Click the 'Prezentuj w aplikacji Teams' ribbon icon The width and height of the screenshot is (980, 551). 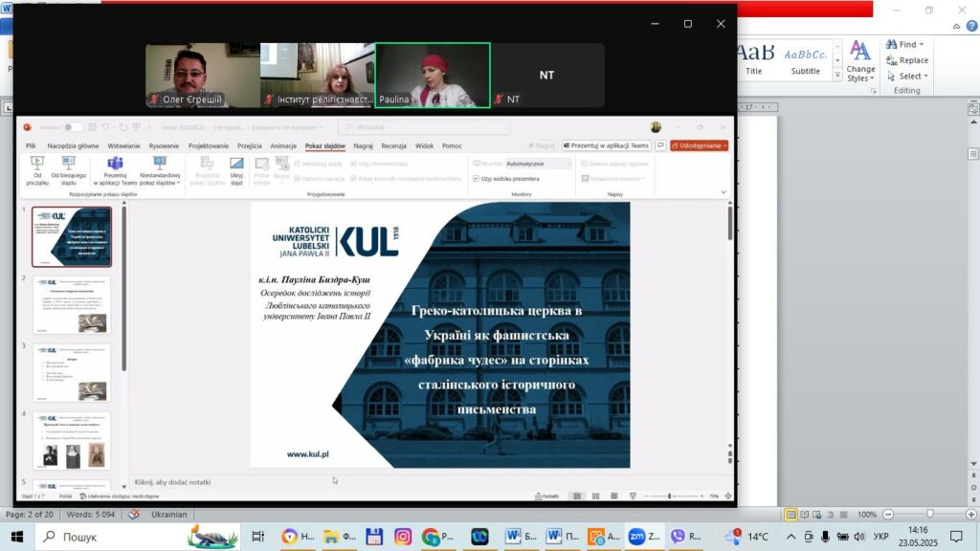click(115, 164)
